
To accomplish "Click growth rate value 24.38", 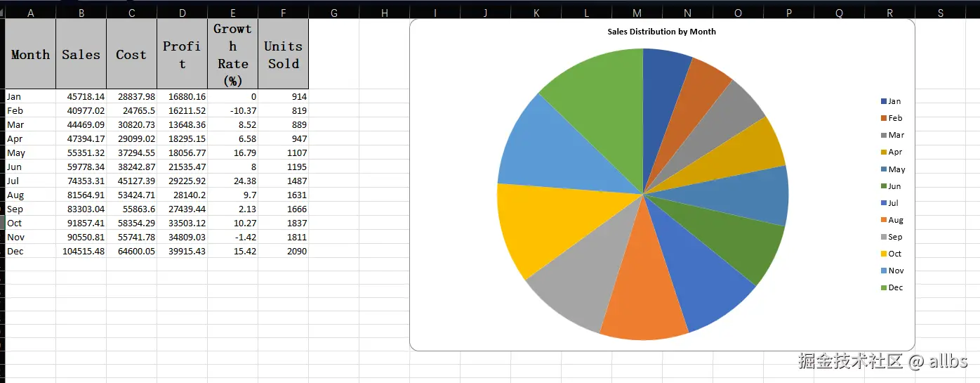I will point(232,181).
